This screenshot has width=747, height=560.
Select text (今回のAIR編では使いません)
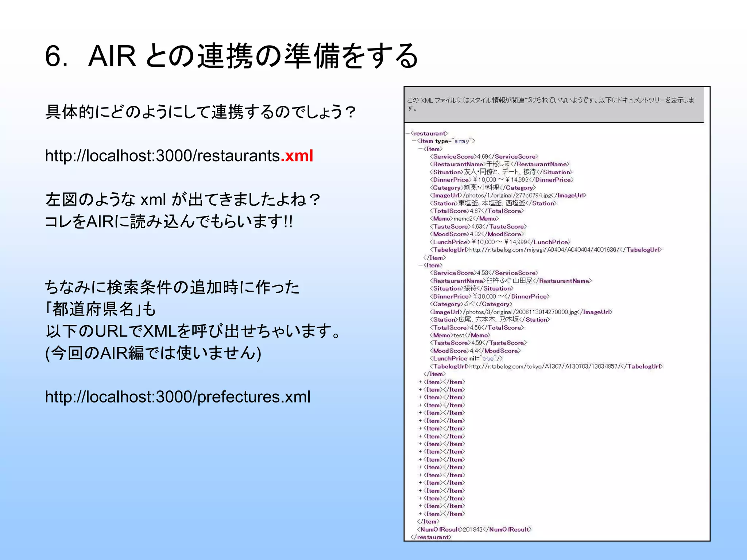[153, 353]
